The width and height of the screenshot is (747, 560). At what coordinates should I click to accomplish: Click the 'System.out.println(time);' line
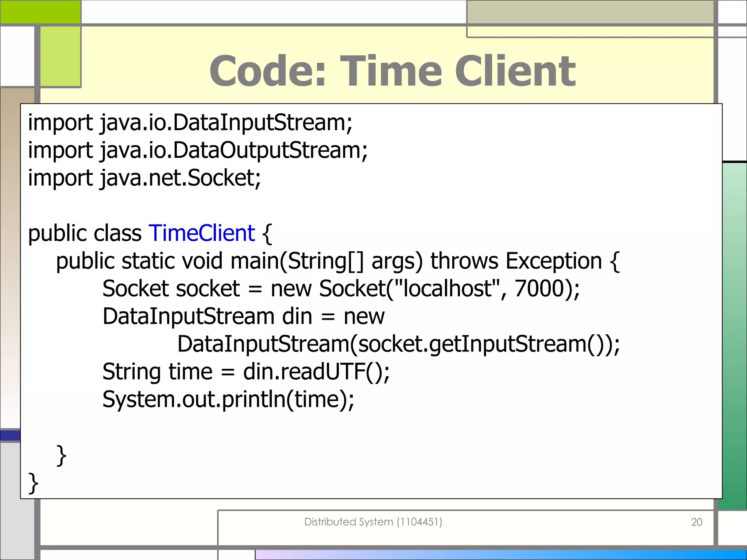pyautogui.click(x=228, y=400)
